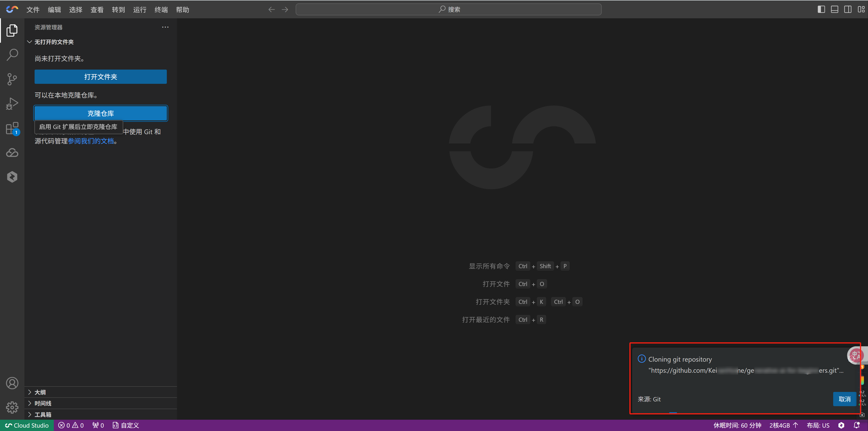Viewport: 868px width, 431px height.
Task: Click the cloud deploy icon in activity bar
Action: click(x=12, y=153)
